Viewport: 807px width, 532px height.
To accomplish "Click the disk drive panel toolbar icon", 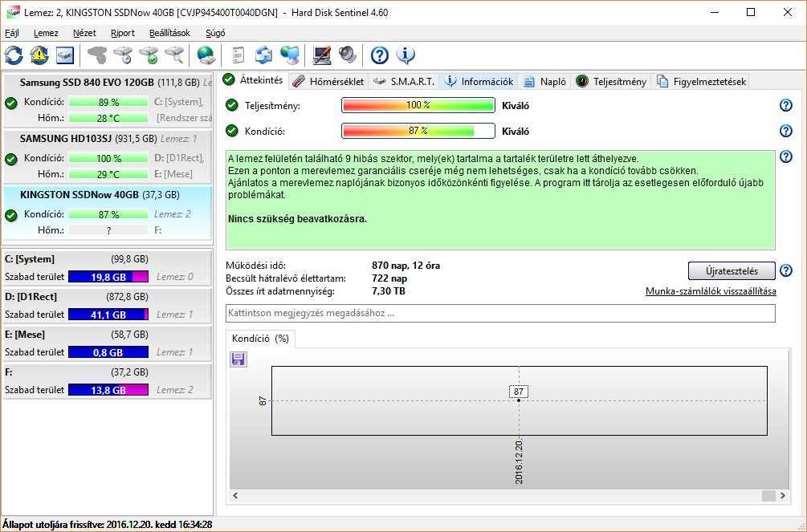I will pos(65,55).
